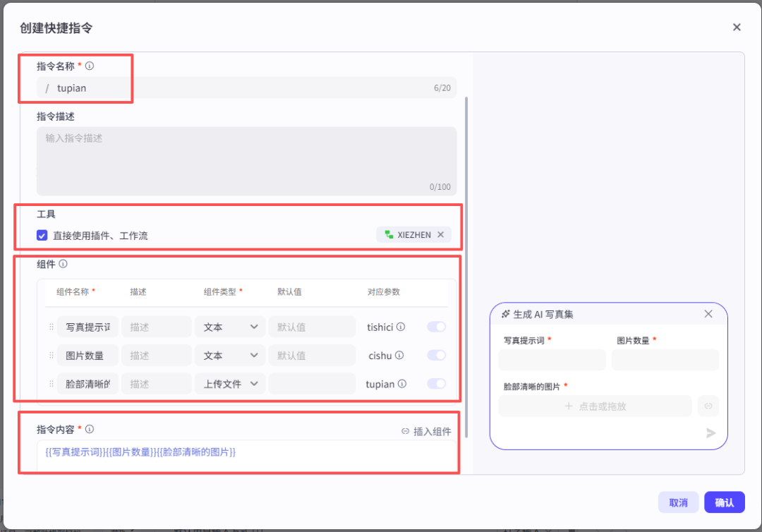
Task: Click the cishu parameter info icon
Action: 399,355
